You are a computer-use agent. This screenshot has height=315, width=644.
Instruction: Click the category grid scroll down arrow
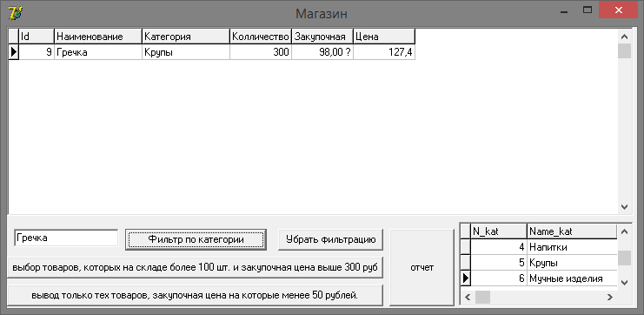click(x=624, y=283)
